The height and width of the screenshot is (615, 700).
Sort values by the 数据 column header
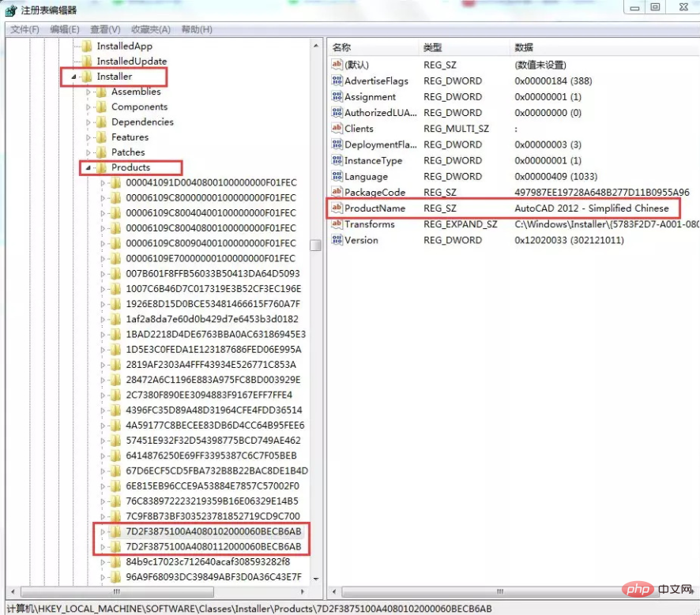pos(605,47)
